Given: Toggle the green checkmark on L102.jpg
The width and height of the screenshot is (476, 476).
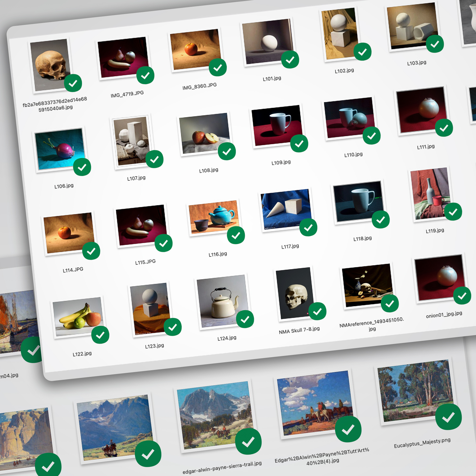Looking at the screenshot, I should pyautogui.click(x=363, y=52).
